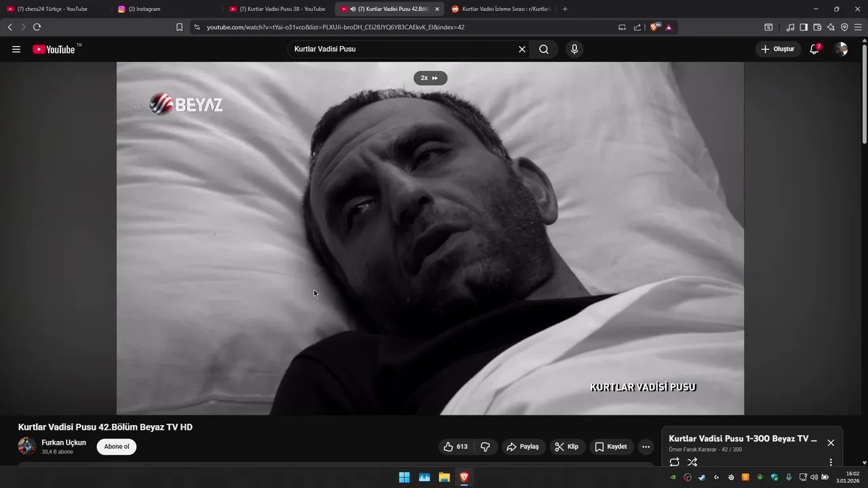The height and width of the screenshot is (488, 868).
Task: Open playlist three-dot options menu
Action: [x=831, y=462]
